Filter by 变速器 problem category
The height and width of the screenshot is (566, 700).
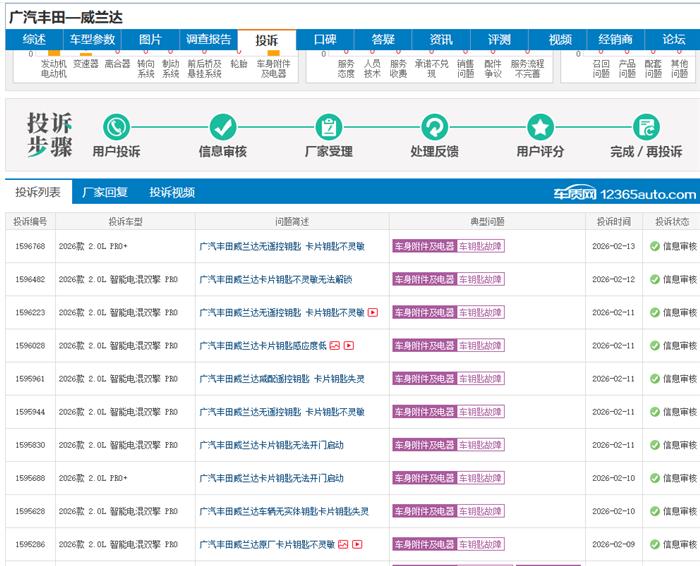[86, 63]
